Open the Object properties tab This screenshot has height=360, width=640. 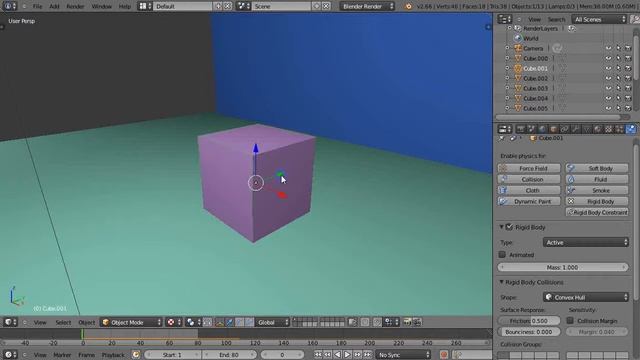tap(553, 129)
